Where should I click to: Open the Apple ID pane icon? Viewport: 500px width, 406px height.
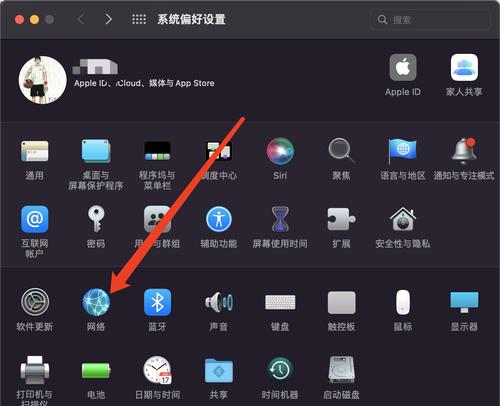(x=403, y=67)
